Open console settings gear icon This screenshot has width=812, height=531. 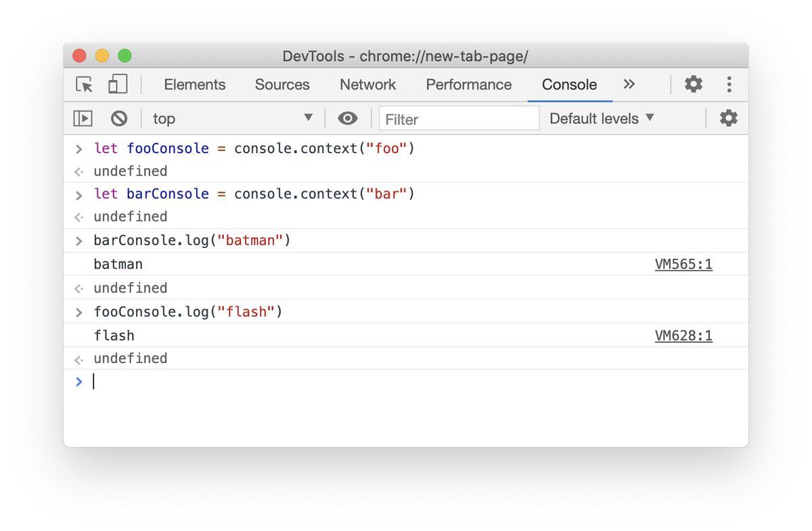(728, 119)
